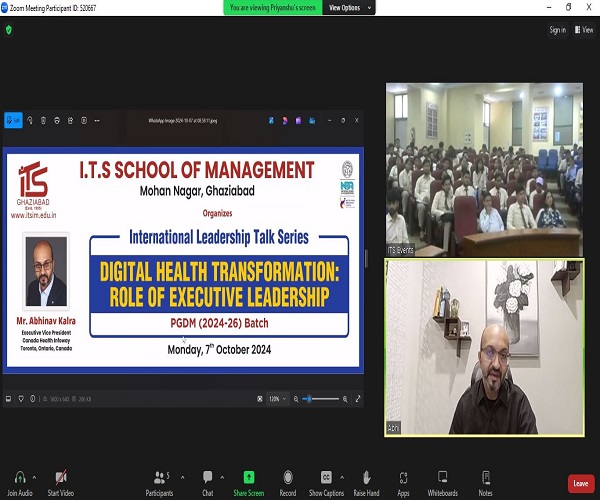Toggle the filmstrip icon in Photos status bar
This screenshot has width=600, height=500.
click(8, 399)
